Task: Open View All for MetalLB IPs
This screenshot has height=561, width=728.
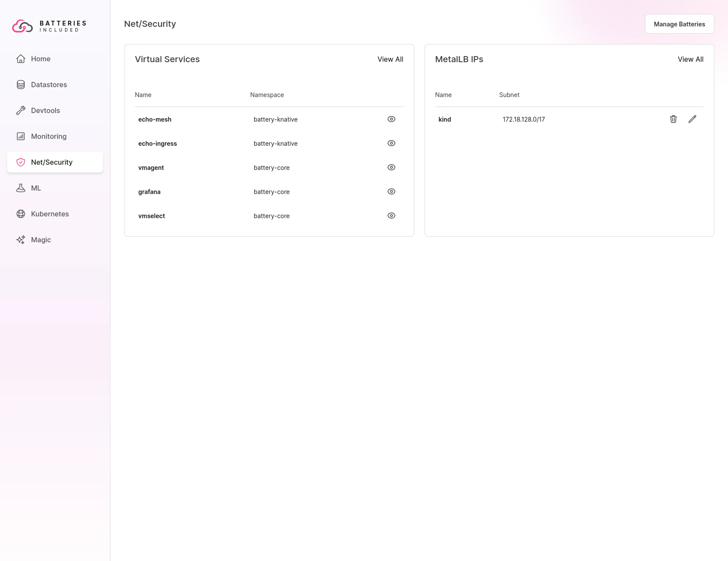Action: click(x=690, y=59)
